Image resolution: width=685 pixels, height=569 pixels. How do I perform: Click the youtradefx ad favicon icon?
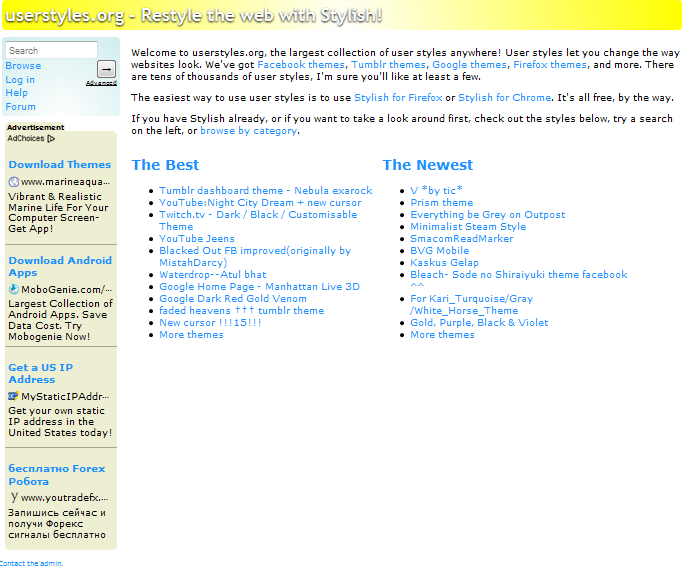click(14, 497)
